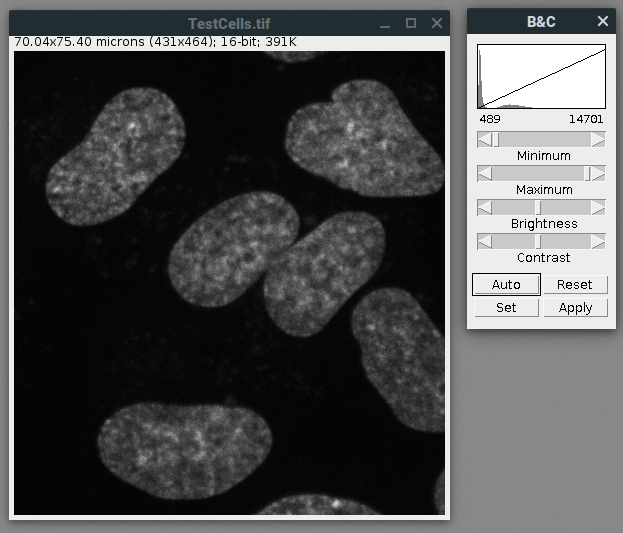This screenshot has width=623, height=533.
Task: Open the Set display range dialog
Action: pos(506,308)
